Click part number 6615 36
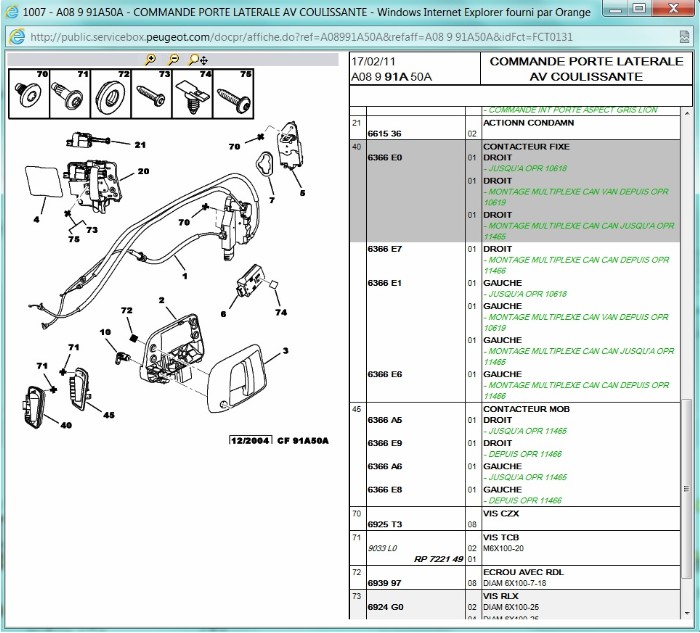Viewport: 700px width, 633px height. 384,133
